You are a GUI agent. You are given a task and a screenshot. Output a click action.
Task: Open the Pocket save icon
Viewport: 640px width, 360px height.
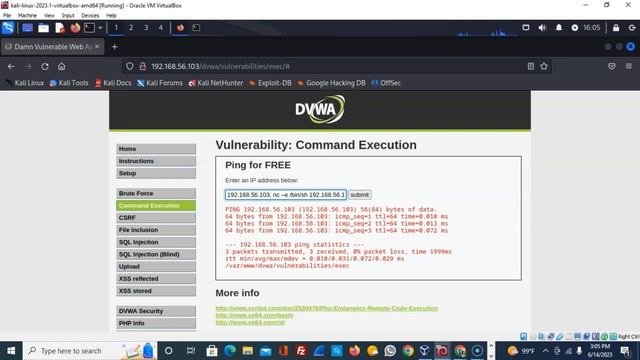pyautogui.click(x=611, y=66)
